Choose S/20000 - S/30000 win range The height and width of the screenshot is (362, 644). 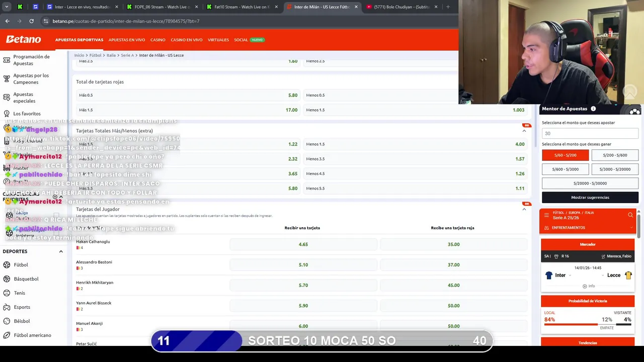(590, 184)
